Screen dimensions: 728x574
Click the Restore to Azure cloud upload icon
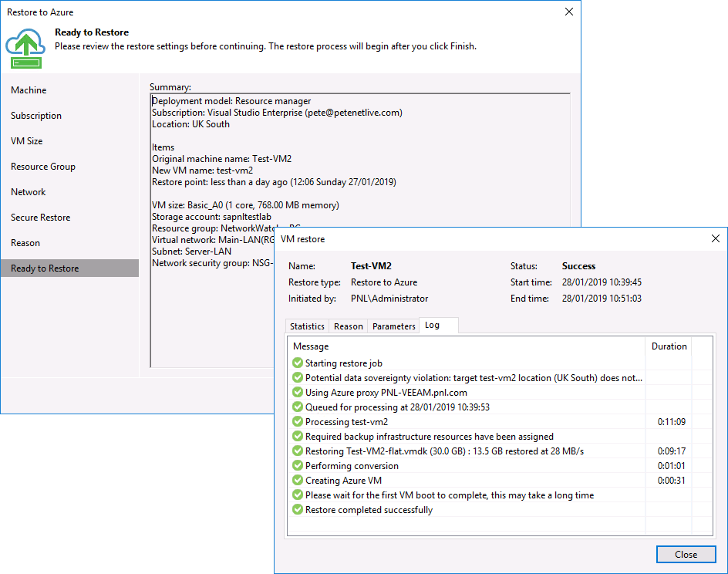click(x=25, y=49)
